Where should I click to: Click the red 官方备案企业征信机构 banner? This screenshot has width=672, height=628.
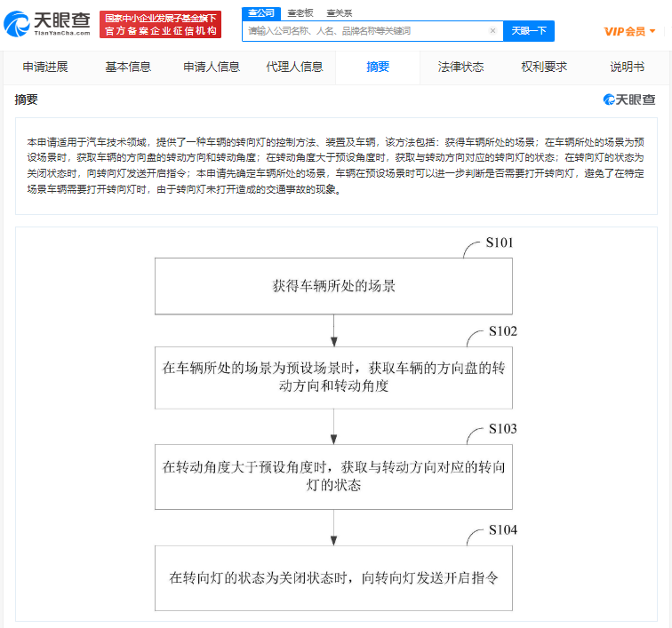(x=160, y=24)
